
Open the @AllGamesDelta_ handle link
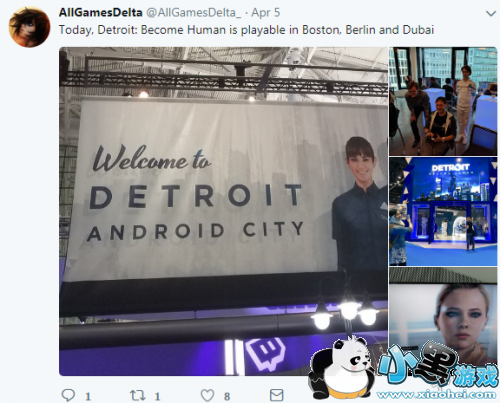[194, 13]
